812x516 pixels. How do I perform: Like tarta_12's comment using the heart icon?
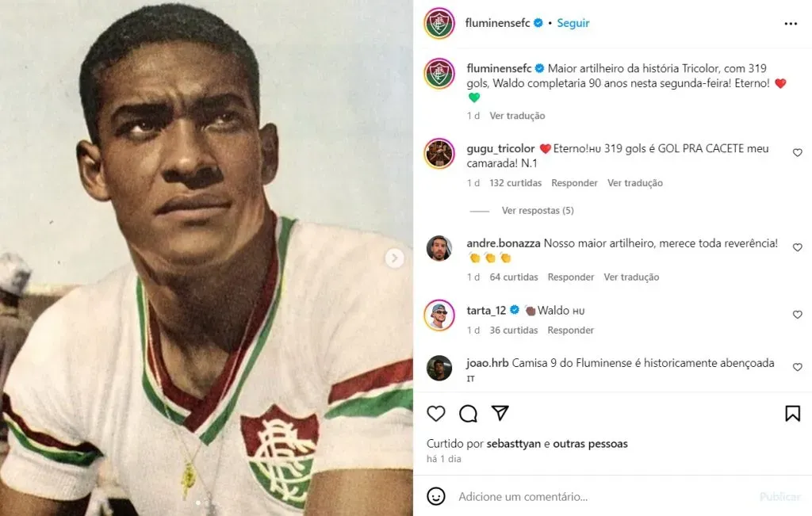tap(797, 314)
